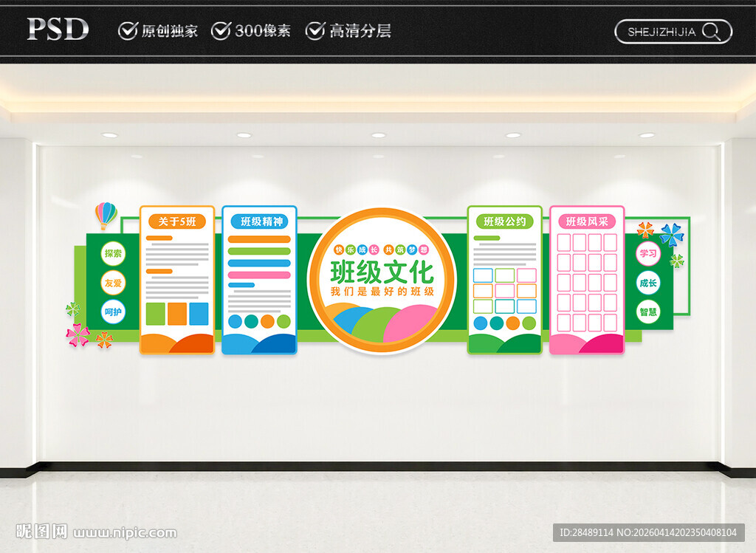756x553 pixels.
Task: Click the 友爱 circle icon
Action: [x=114, y=282]
